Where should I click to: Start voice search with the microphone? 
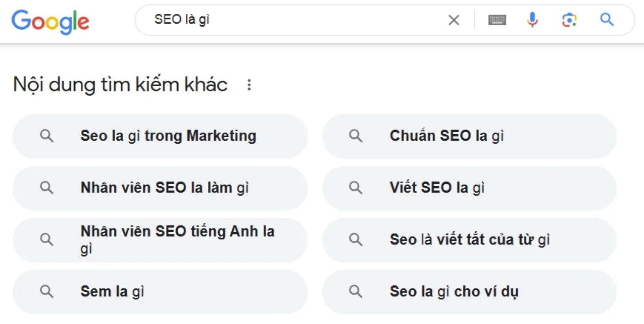532,20
